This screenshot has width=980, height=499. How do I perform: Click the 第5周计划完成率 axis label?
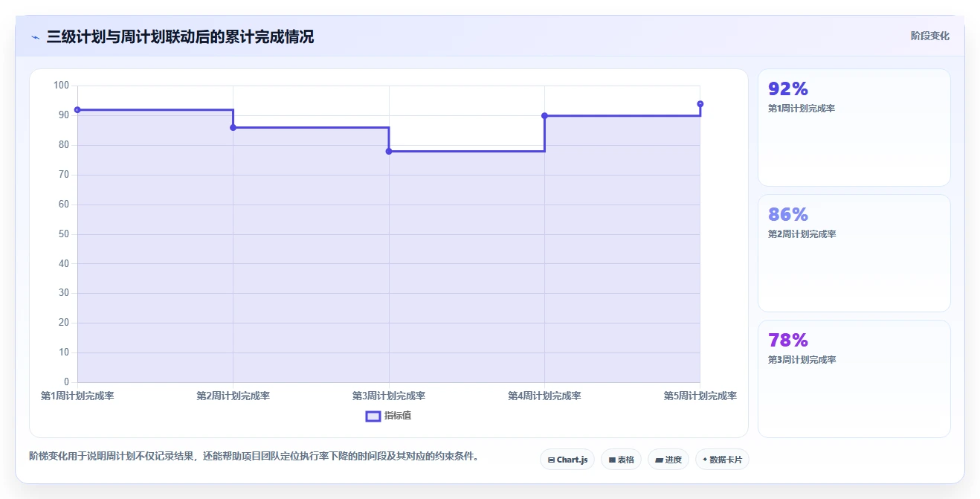(700, 396)
